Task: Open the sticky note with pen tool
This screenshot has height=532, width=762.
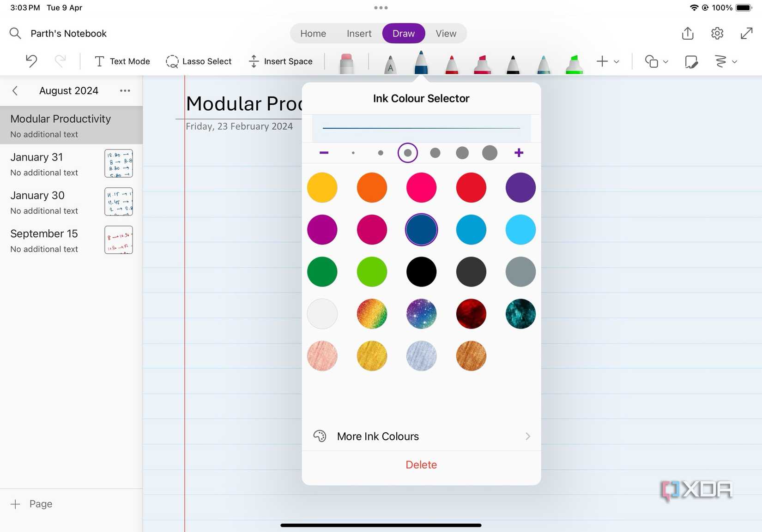Action: pos(691,62)
